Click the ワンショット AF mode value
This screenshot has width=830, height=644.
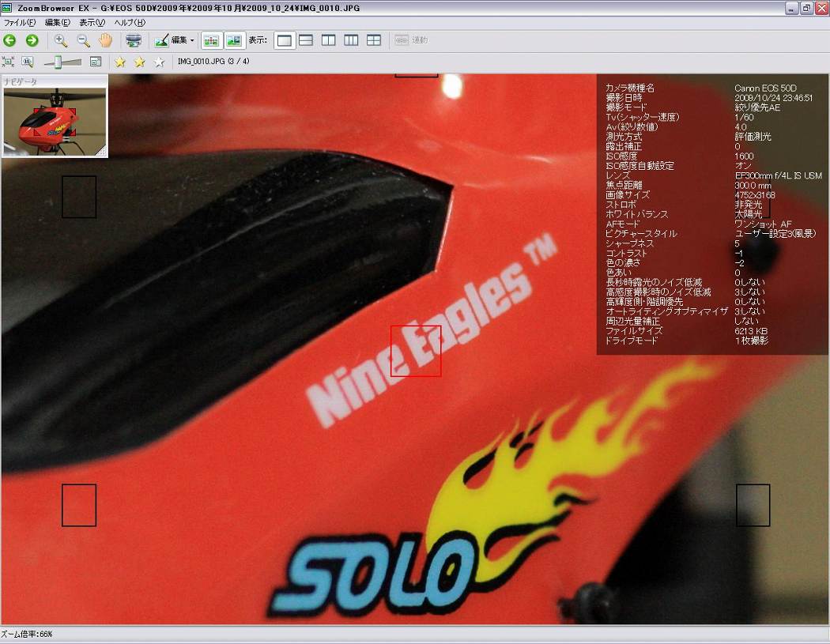763,224
